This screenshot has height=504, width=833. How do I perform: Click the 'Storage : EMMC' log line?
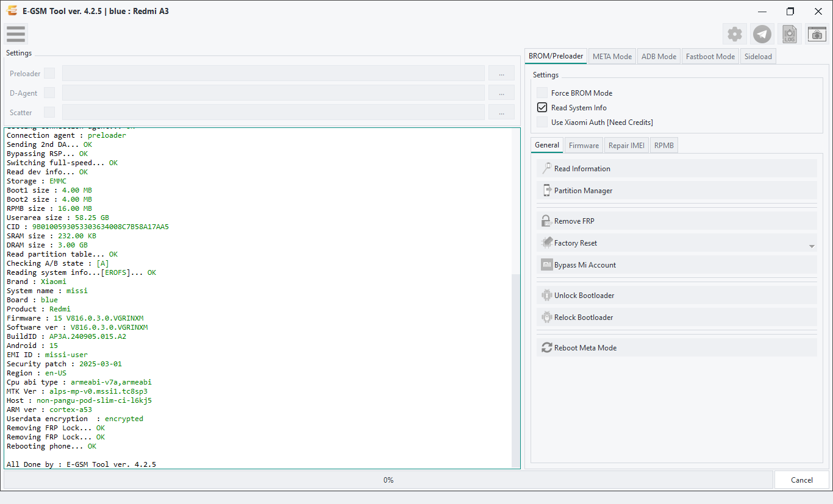pos(37,181)
